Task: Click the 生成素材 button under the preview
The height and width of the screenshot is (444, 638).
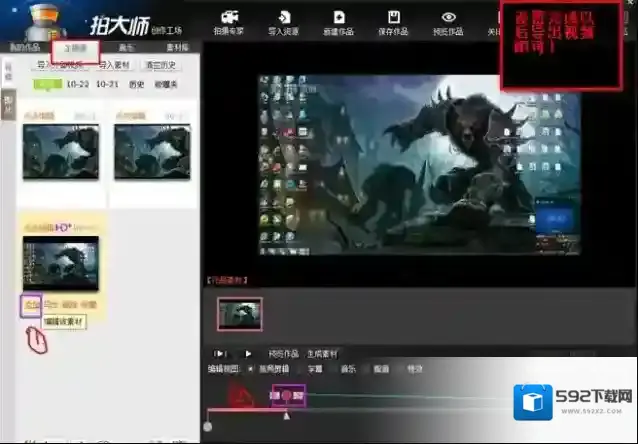Action: tap(321, 353)
